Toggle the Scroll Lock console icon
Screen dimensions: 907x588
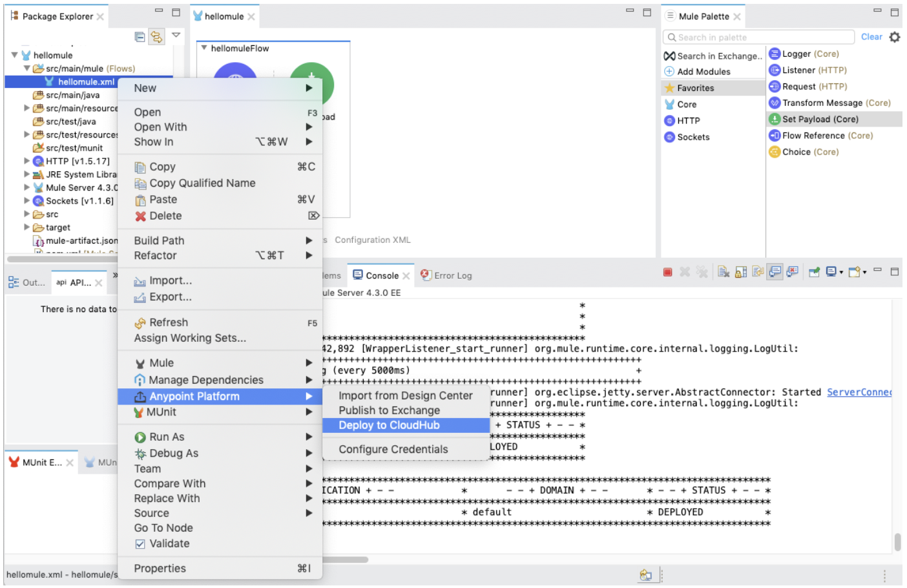click(740, 272)
